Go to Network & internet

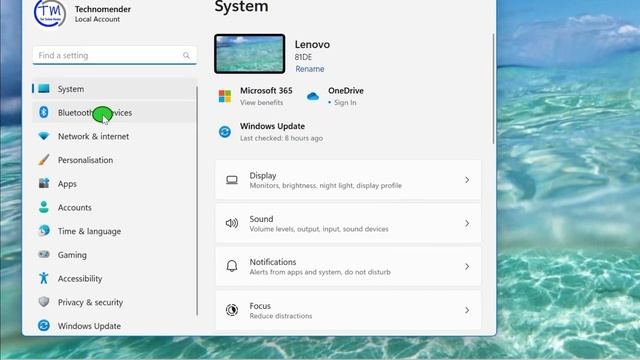114,136
